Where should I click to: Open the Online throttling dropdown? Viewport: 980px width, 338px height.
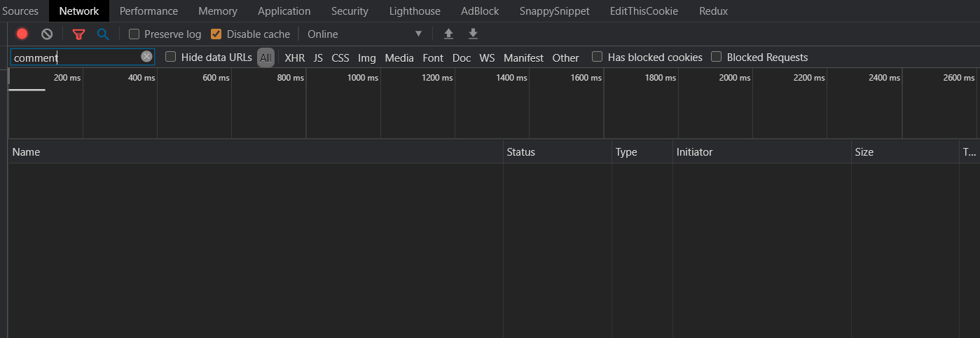pyautogui.click(x=364, y=34)
